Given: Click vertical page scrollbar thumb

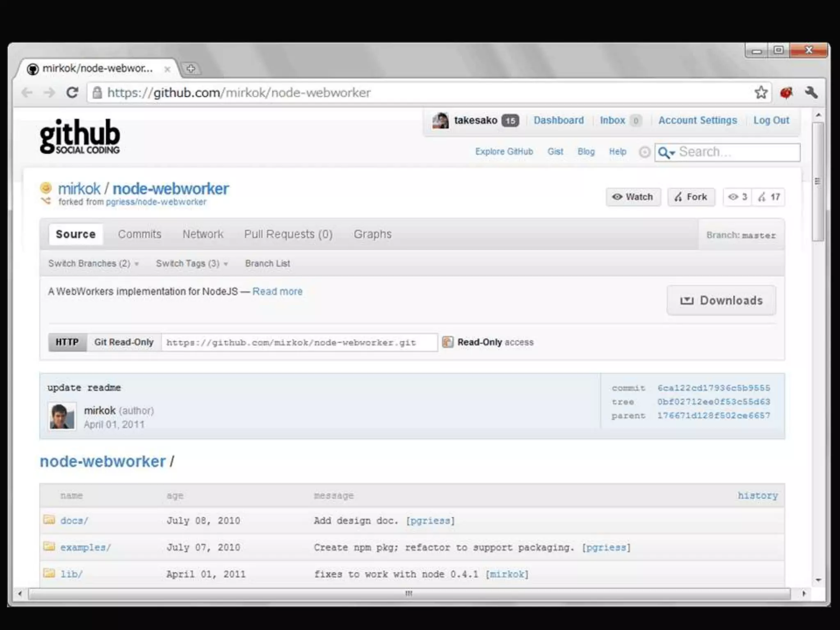Looking at the screenshot, I should click(x=818, y=180).
